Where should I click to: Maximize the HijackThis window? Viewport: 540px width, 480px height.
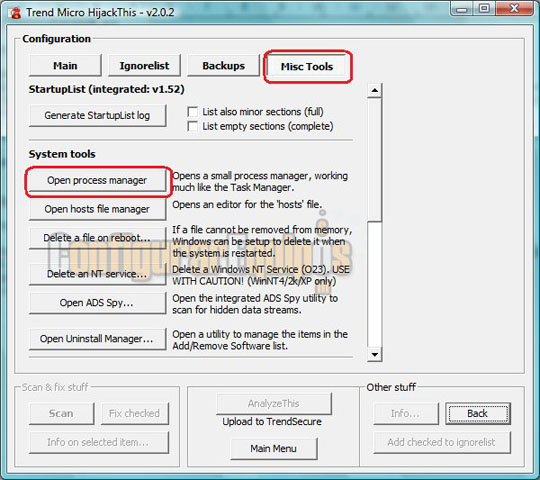click(x=484, y=9)
